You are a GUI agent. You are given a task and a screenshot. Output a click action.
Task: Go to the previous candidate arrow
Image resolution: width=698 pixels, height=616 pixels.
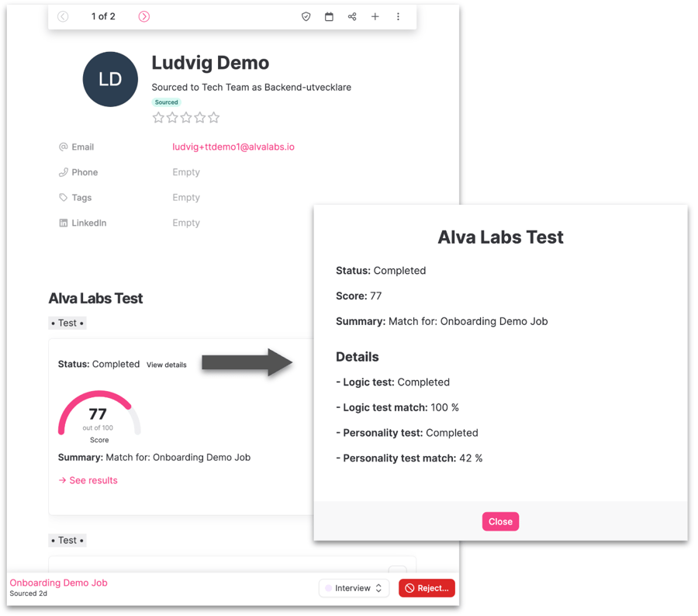coord(63,16)
